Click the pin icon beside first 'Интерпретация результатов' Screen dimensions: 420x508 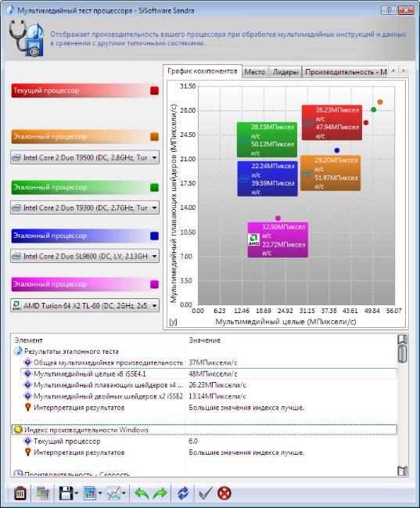pyautogui.click(x=28, y=407)
